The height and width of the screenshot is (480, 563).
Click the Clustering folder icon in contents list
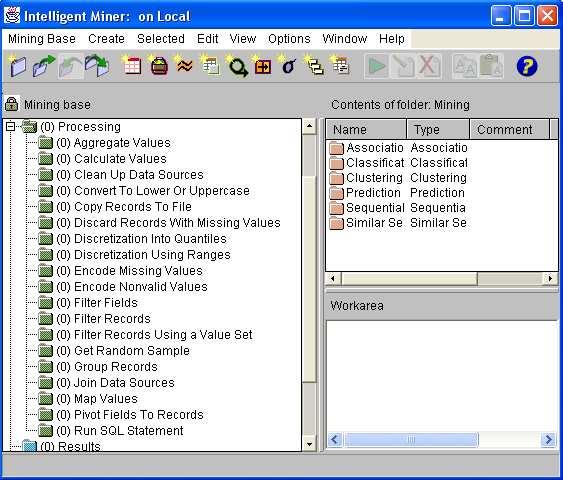(x=336, y=178)
